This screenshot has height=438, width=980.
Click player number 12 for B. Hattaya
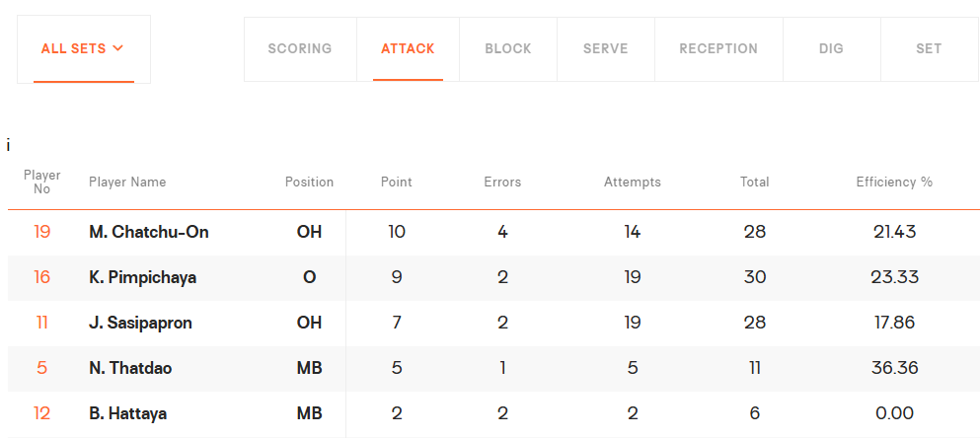tap(41, 413)
